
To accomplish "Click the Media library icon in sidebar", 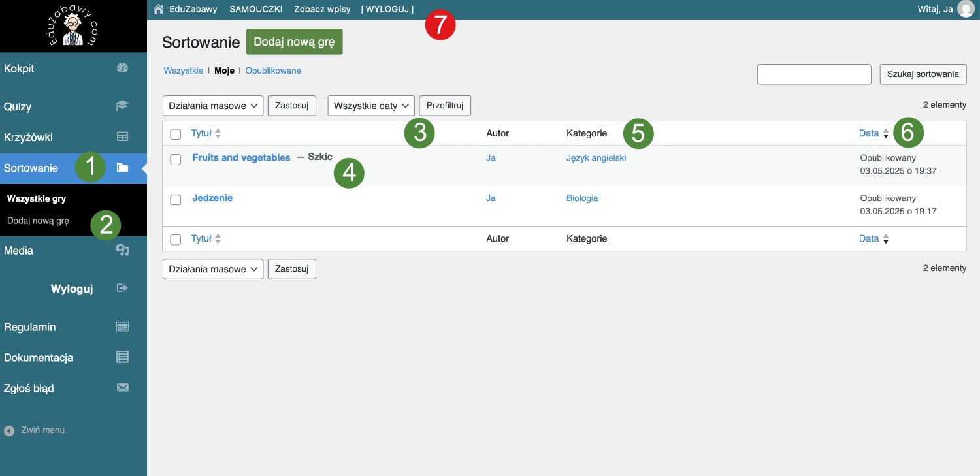I will coord(122,250).
